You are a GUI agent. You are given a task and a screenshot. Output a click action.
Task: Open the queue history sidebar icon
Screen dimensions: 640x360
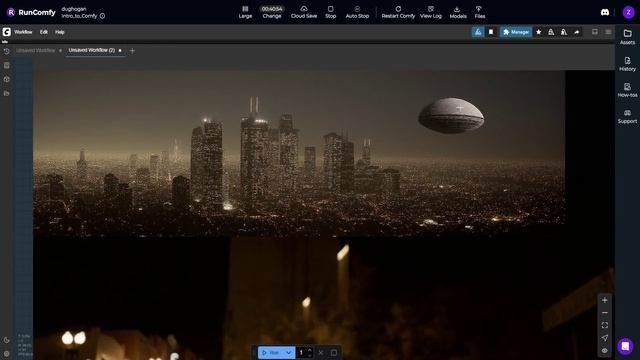coord(7,51)
